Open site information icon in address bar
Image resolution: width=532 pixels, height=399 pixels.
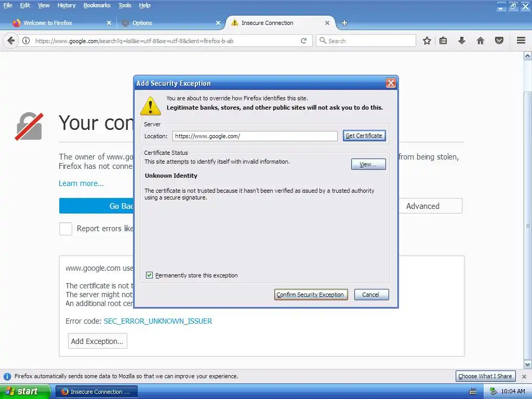(x=26, y=41)
